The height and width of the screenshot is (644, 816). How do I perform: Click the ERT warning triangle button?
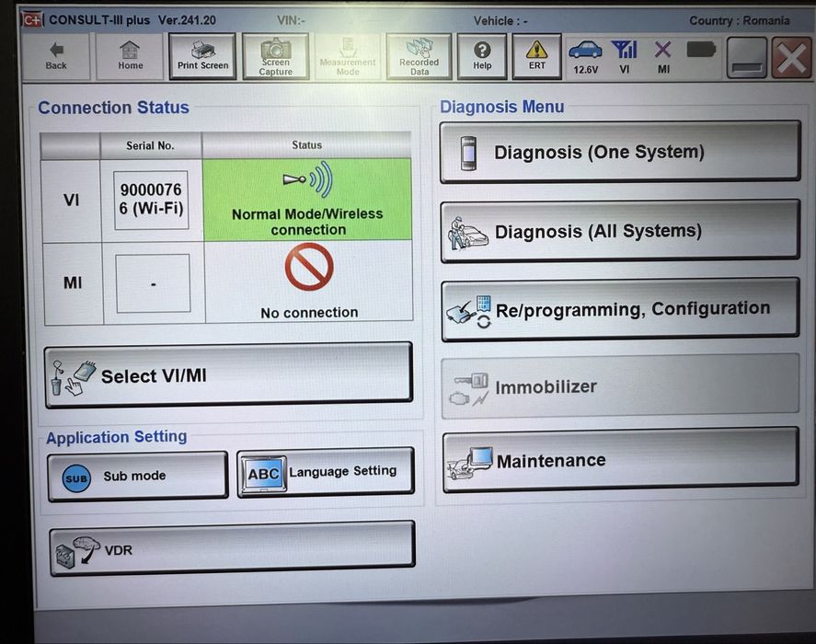[536, 56]
